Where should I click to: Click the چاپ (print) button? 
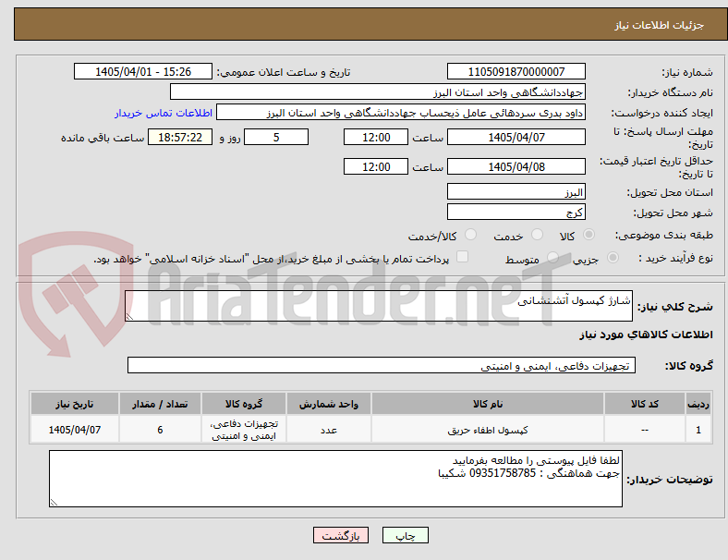tap(405, 535)
